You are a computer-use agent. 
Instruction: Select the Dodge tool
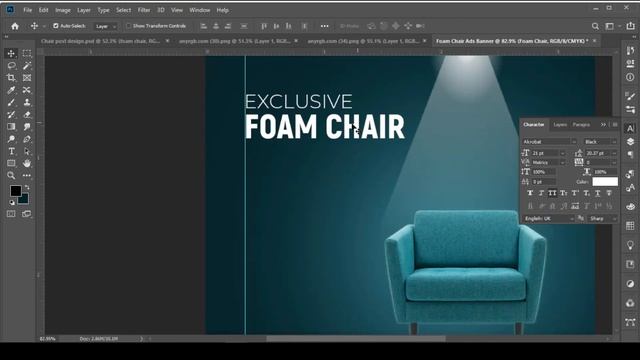pyautogui.click(x=11, y=139)
